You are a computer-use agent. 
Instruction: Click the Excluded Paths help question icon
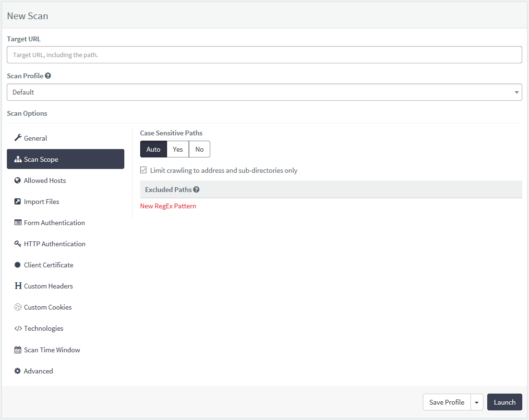click(196, 190)
